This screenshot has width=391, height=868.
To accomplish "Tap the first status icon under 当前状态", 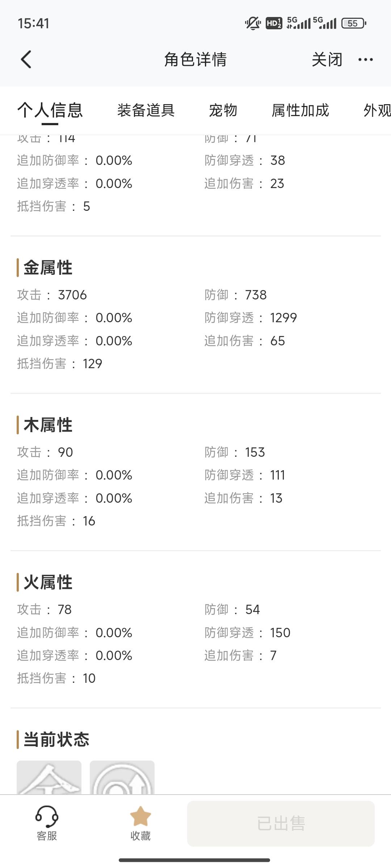I will [x=49, y=777].
